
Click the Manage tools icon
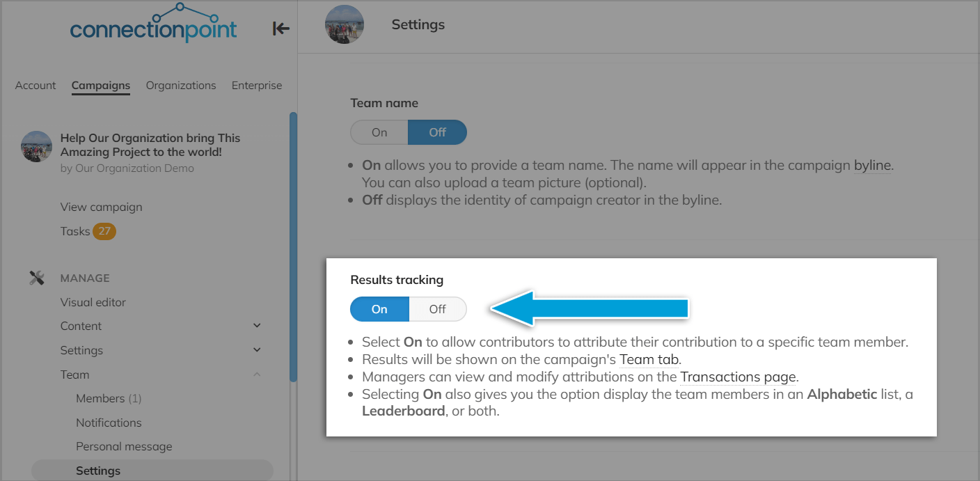pyautogui.click(x=37, y=278)
